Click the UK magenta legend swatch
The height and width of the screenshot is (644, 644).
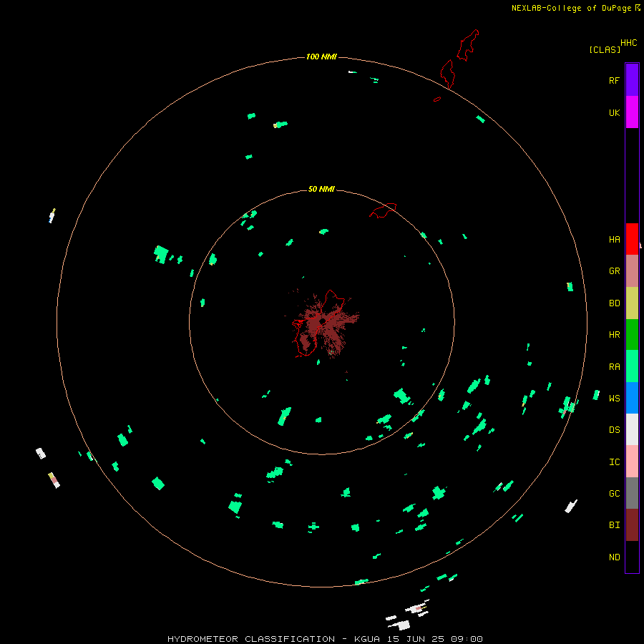[632, 112]
